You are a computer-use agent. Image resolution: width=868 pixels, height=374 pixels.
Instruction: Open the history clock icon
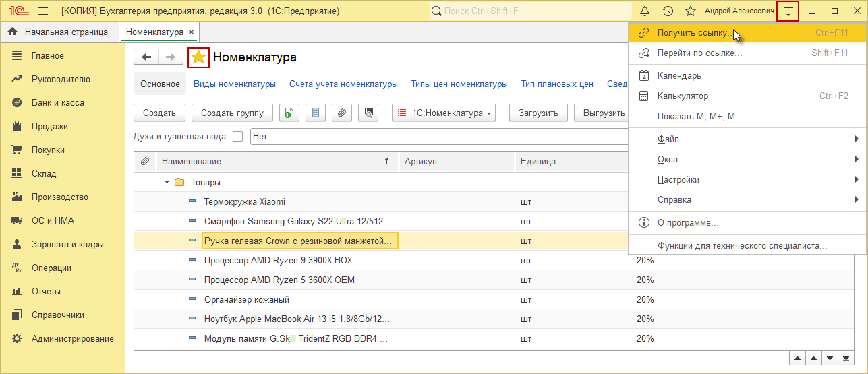(x=668, y=11)
